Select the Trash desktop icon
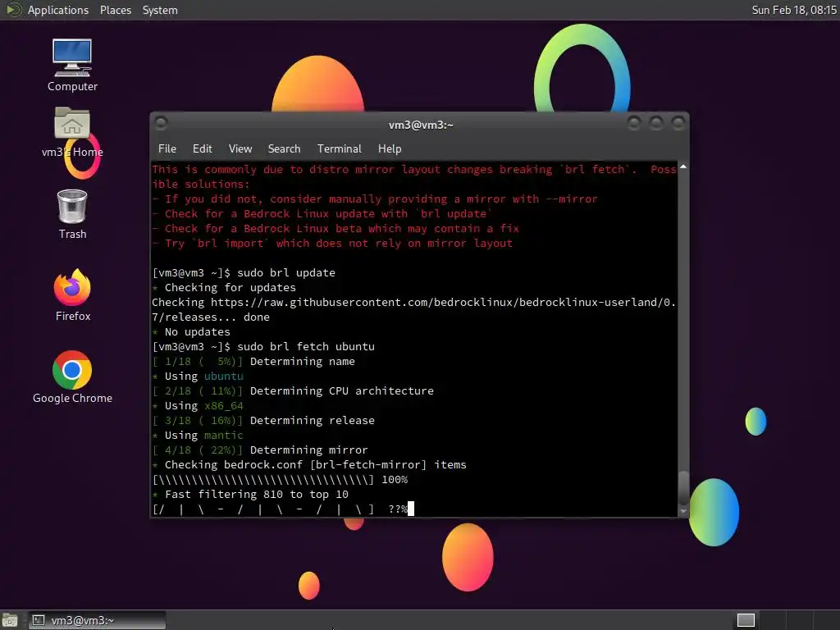The height and width of the screenshot is (630, 840). coord(72,214)
